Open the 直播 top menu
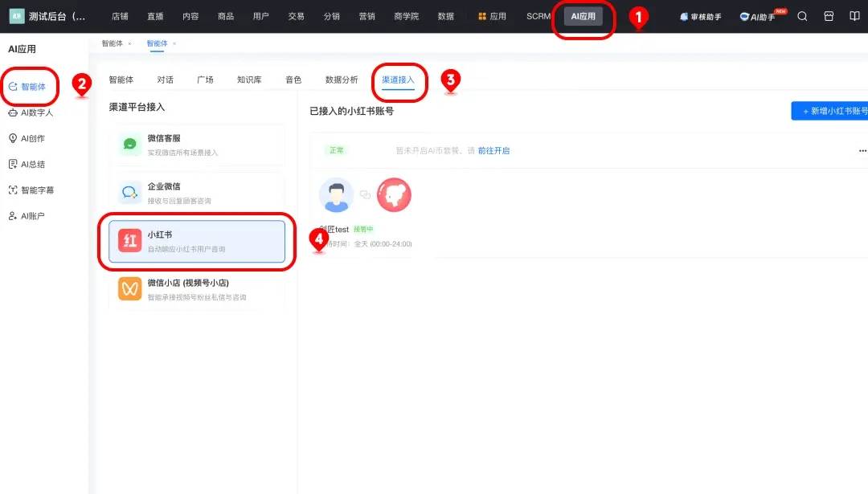The image size is (868, 494). [x=156, y=17]
